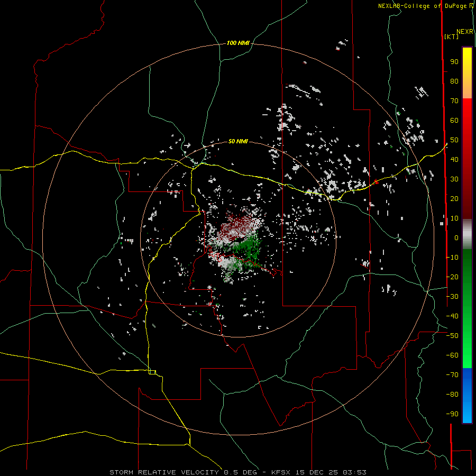Click the 70 value on velocity scale
Screen dimensions: 476x476
[x=454, y=101]
